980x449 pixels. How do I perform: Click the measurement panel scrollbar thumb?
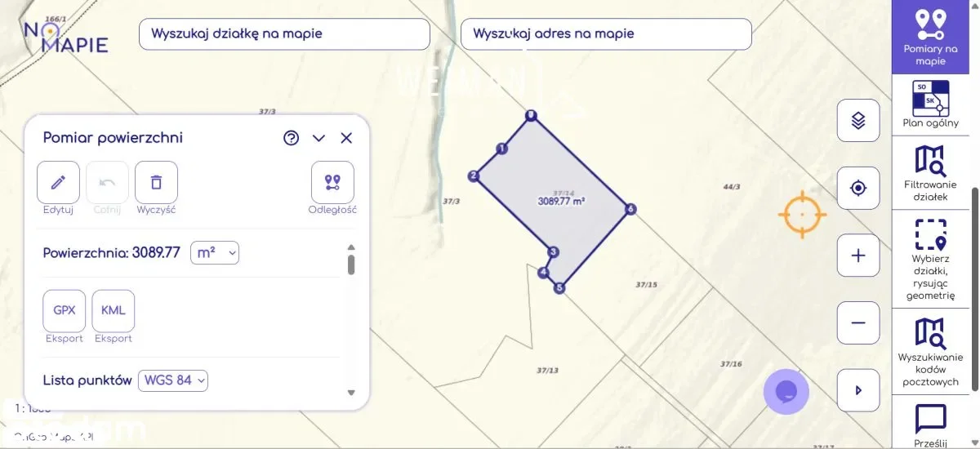pos(351,265)
